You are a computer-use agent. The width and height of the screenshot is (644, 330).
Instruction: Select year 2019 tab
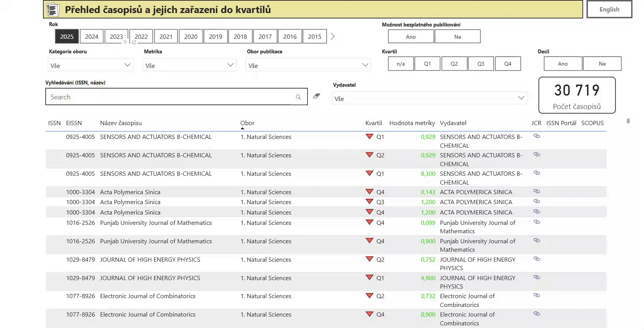click(x=216, y=36)
